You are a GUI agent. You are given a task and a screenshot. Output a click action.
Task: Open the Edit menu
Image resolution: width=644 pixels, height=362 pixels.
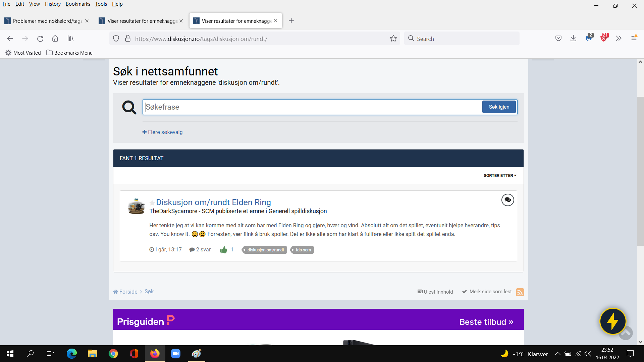click(20, 4)
